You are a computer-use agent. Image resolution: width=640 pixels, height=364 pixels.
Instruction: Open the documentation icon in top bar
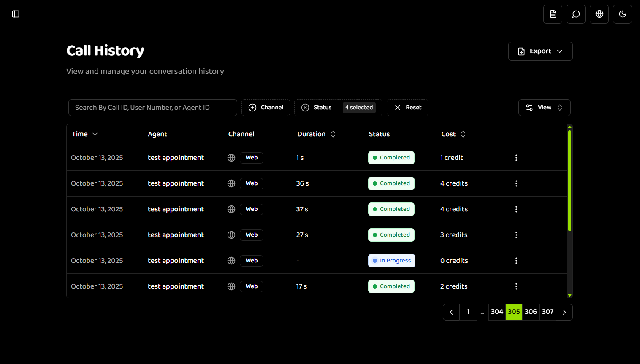click(x=553, y=14)
